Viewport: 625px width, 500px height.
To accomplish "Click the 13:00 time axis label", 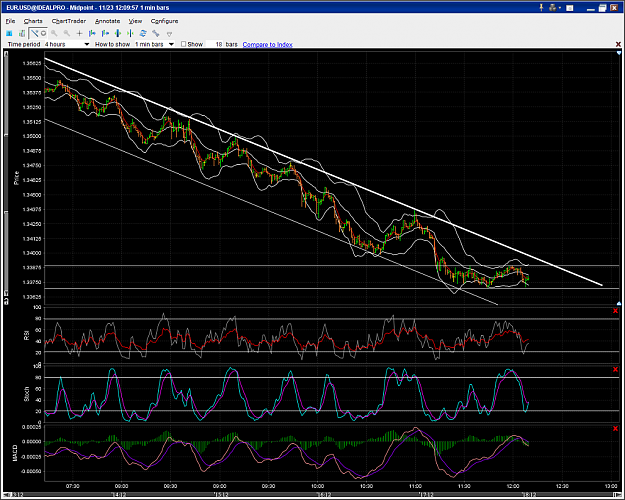I will pyautogui.click(x=611, y=486).
